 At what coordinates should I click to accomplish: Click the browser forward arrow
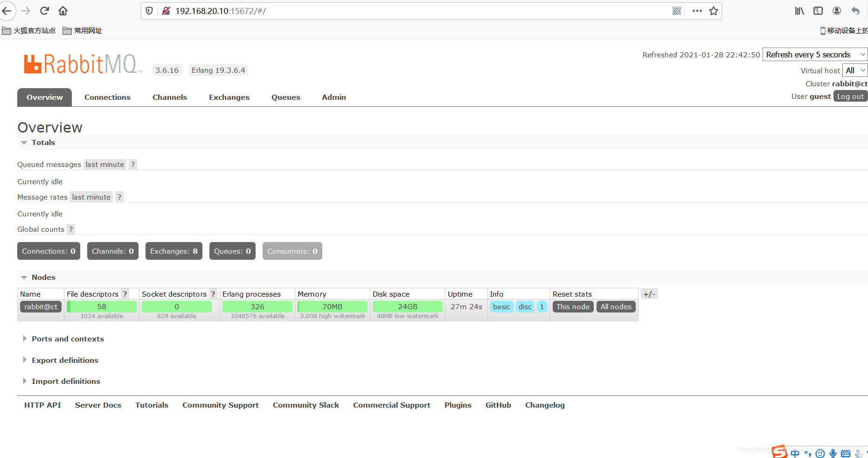point(26,11)
